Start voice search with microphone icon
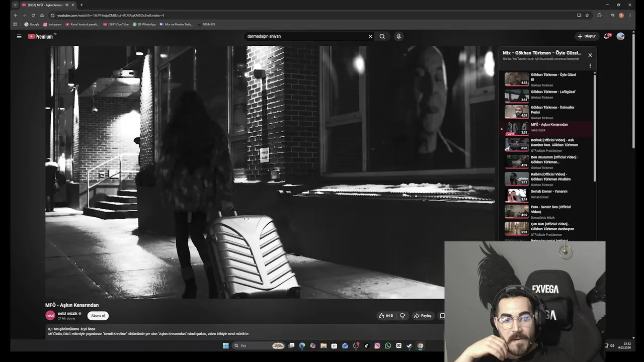Screen dimensions: 644x362 tap(398, 36)
